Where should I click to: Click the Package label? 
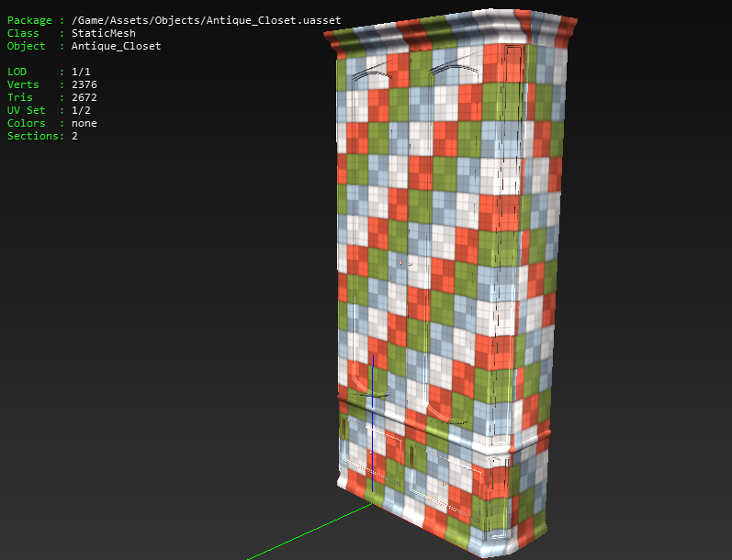pyautogui.click(x=29, y=20)
